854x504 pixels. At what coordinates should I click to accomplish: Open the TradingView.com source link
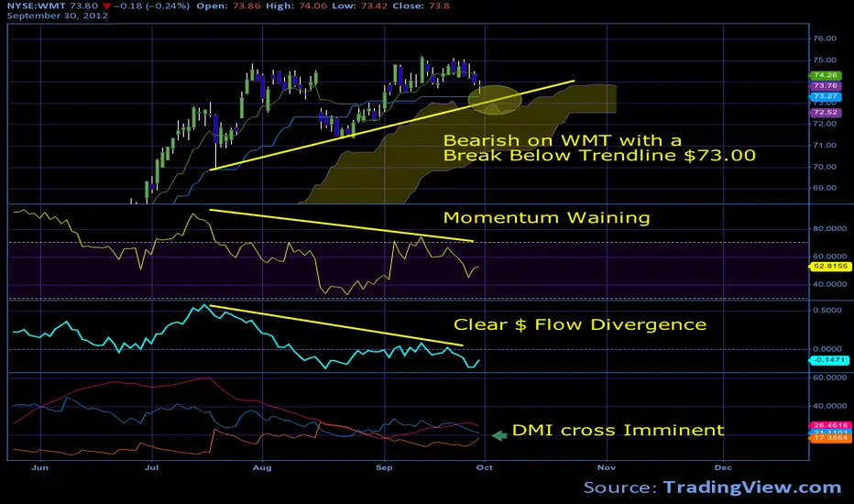point(752,488)
